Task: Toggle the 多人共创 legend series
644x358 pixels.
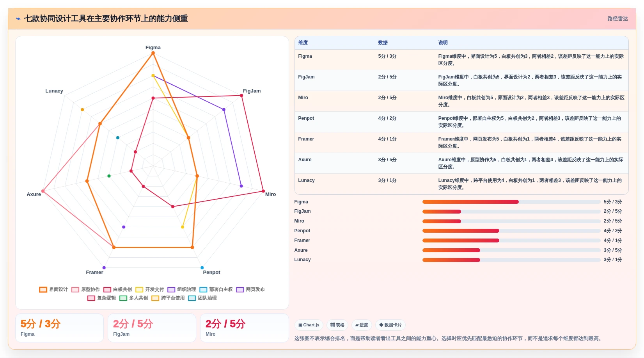Action: [x=133, y=298]
